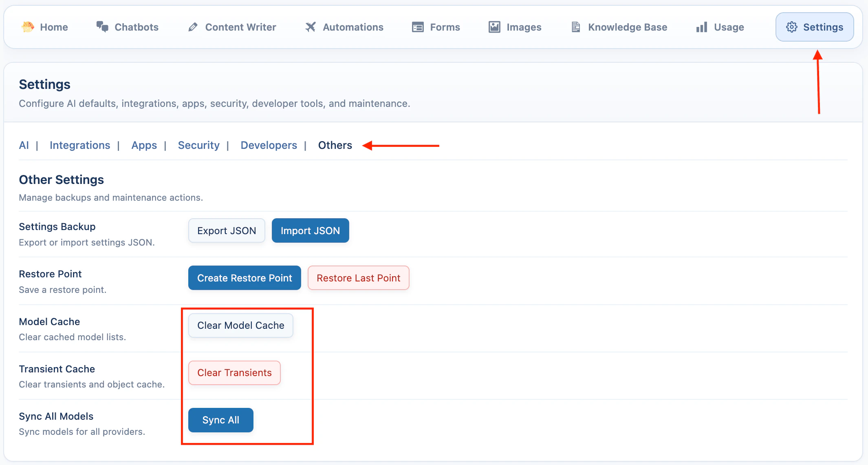Image resolution: width=868 pixels, height=465 pixels.
Task: Open Settings via the gear icon
Action: [x=792, y=27]
